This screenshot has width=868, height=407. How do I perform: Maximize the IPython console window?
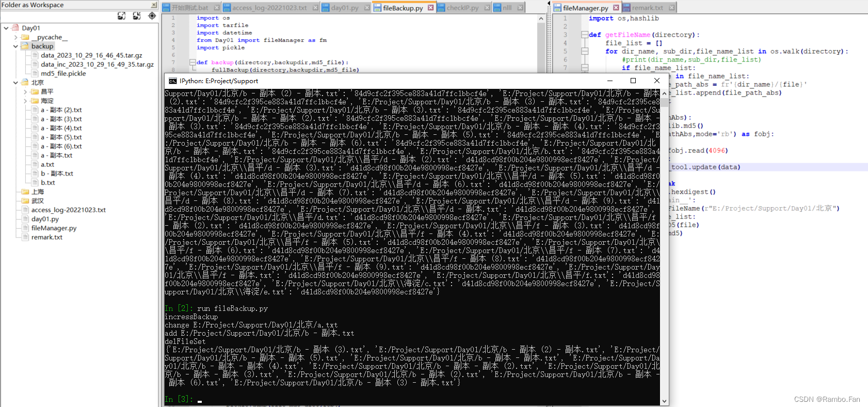tap(633, 81)
